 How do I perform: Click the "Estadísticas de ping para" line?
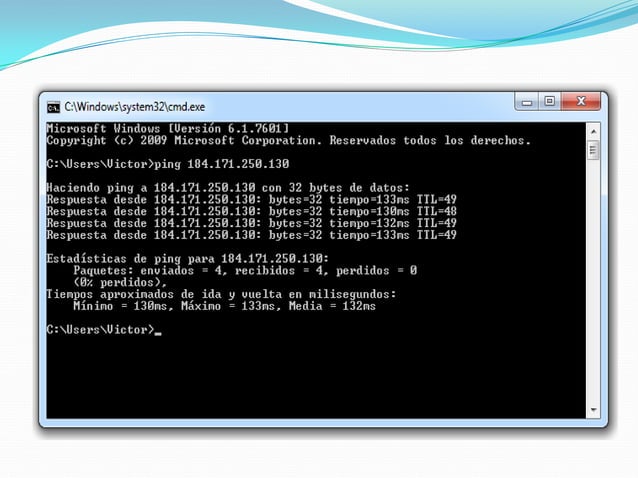pyautogui.click(x=188, y=258)
